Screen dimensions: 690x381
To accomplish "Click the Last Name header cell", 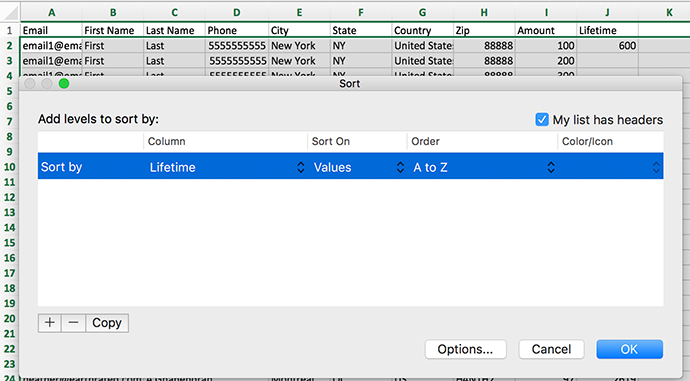I will click(175, 30).
